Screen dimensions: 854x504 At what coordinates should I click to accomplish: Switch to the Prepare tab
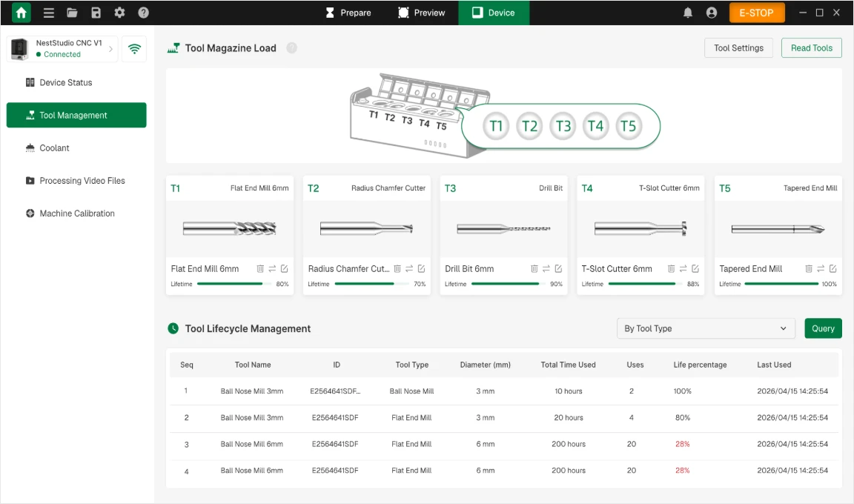[x=348, y=13]
